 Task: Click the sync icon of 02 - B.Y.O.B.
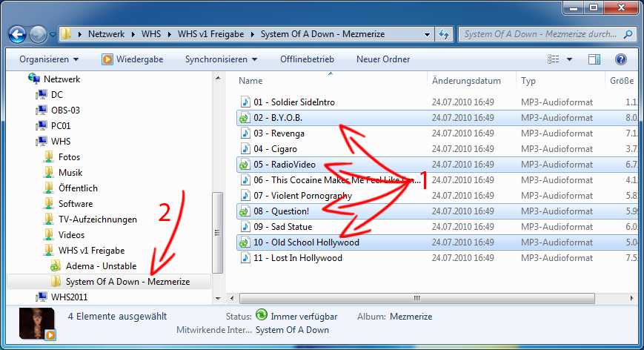(x=245, y=119)
